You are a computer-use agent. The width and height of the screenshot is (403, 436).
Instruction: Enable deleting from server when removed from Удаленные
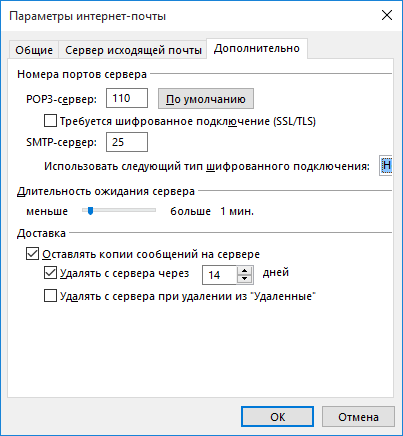click(x=50, y=296)
